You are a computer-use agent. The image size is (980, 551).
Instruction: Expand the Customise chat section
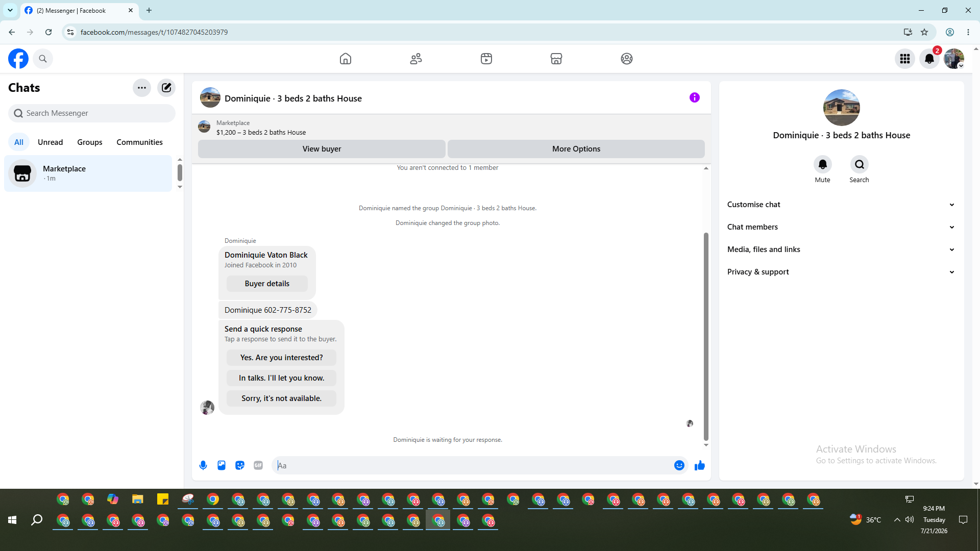[841, 205]
